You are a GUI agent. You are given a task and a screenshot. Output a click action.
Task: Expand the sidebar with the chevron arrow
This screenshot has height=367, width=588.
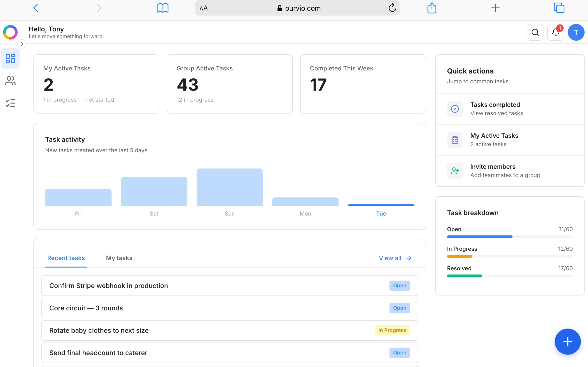22,44
